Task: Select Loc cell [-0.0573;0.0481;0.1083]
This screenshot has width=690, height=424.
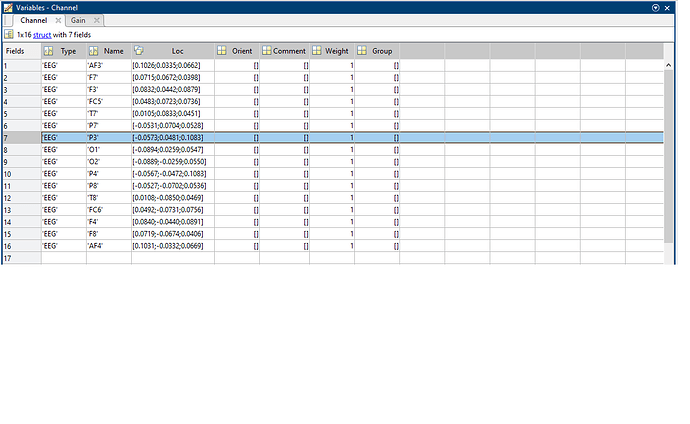Action: point(173,138)
